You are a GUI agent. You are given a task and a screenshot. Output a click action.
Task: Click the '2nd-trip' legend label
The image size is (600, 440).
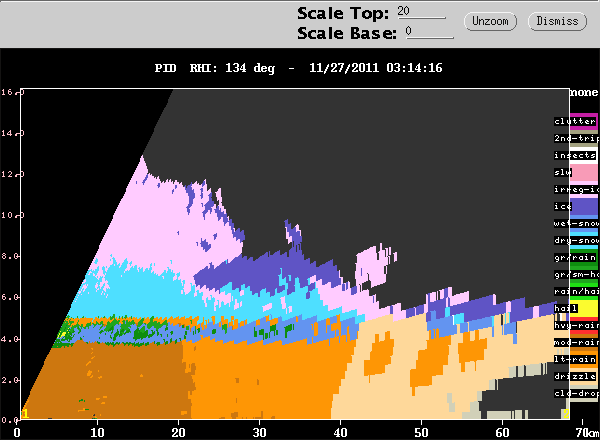577,138
